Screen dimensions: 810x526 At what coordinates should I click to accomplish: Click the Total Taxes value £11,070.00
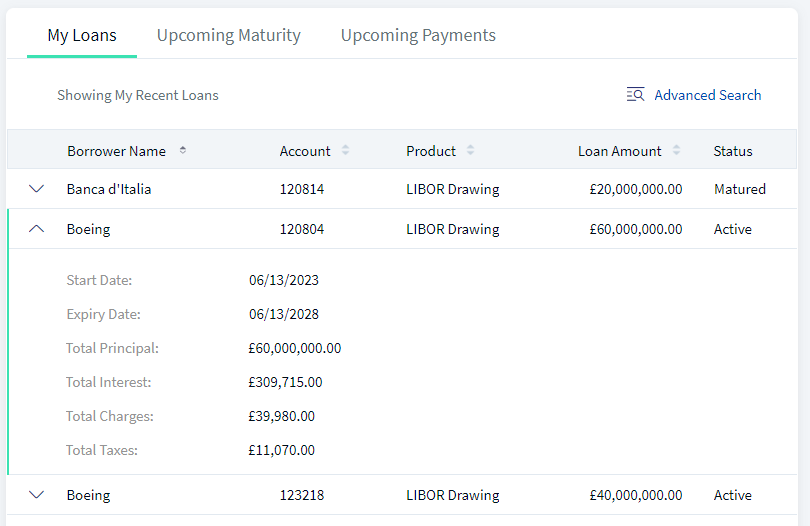tap(282, 451)
